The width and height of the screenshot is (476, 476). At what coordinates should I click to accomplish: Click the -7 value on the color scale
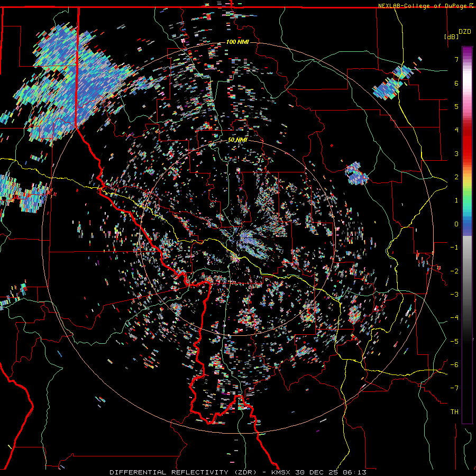click(454, 388)
